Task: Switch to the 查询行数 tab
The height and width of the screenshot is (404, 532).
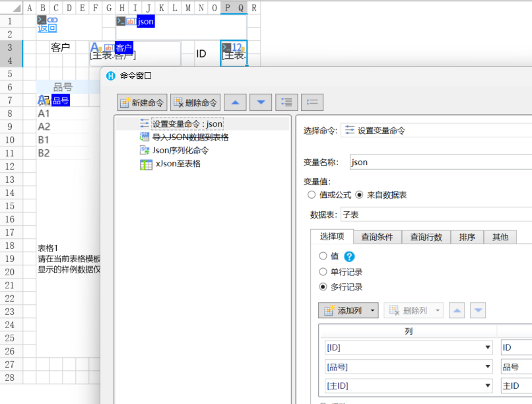Action: pyautogui.click(x=426, y=237)
